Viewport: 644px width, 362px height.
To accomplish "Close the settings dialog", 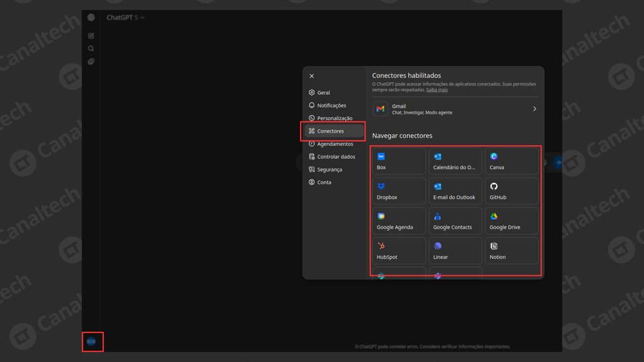I will tap(312, 76).
